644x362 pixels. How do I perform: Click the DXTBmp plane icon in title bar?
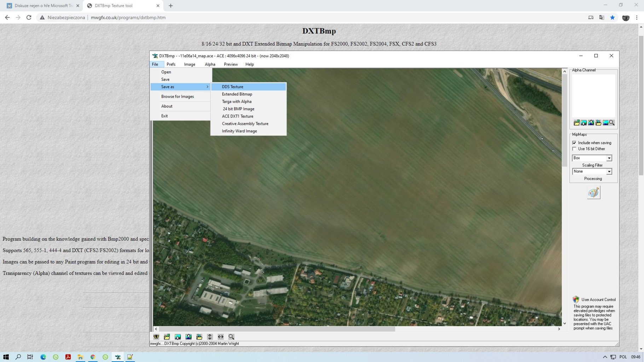[x=155, y=56]
